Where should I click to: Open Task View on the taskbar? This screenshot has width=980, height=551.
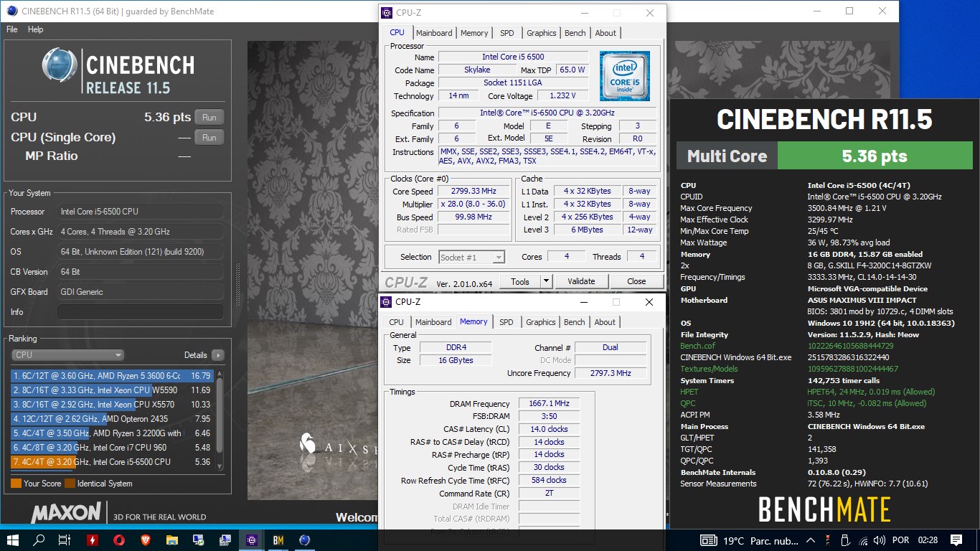point(65,540)
